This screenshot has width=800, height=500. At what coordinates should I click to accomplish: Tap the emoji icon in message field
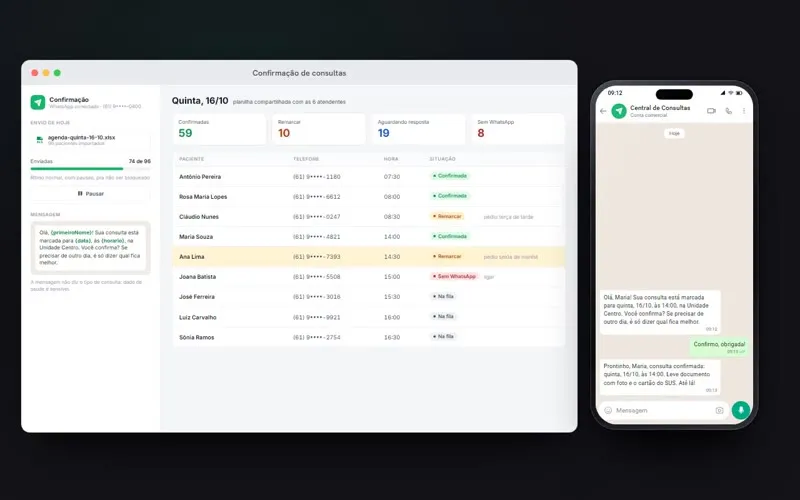608,410
